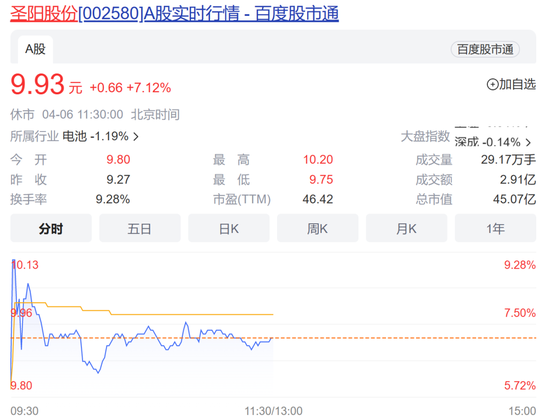Click the 总市值 value 45.07亿
Image resolution: width=550 pixels, height=420 pixels.
[515, 199]
